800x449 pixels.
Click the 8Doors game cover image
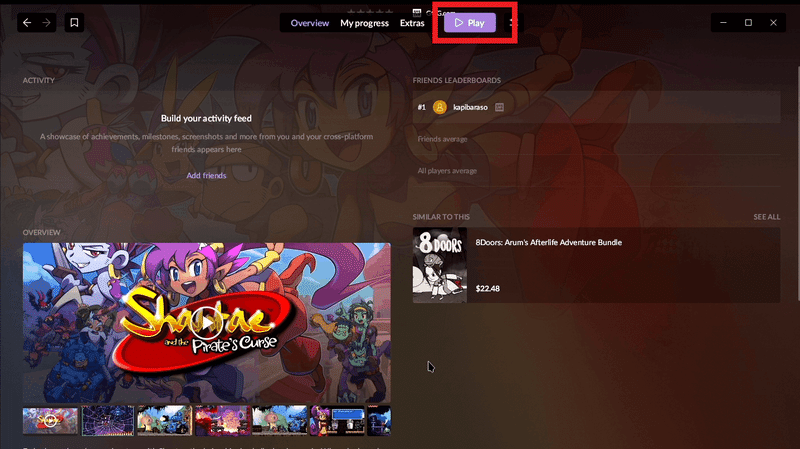coord(440,265)
